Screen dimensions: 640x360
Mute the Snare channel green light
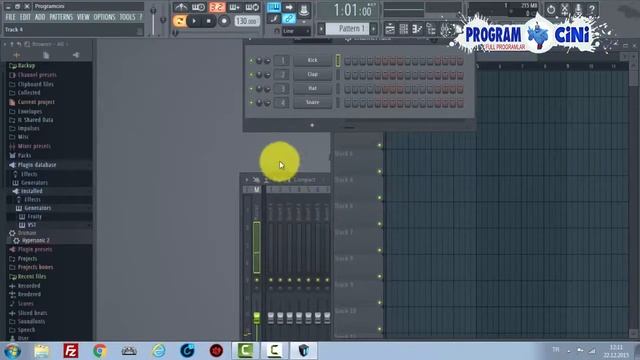pyautogui.click(x=251, y=102)
